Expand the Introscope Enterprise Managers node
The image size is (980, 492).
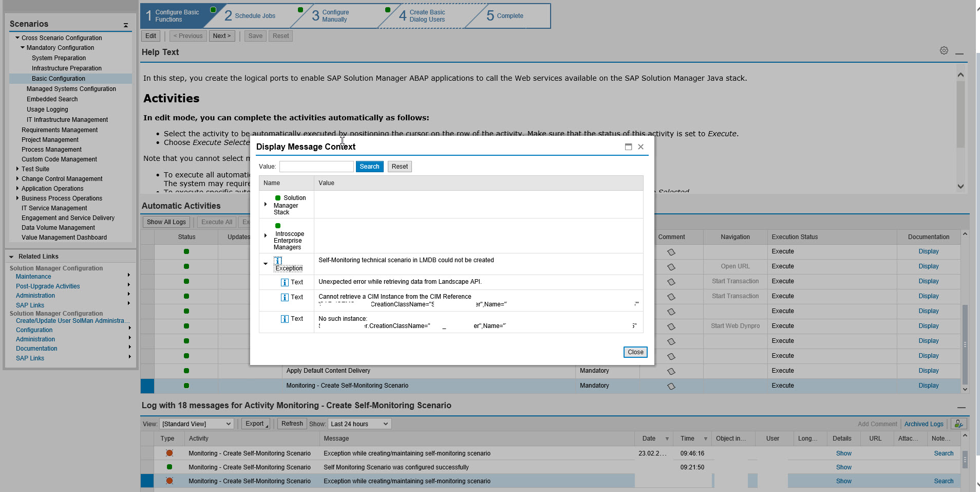266,235
